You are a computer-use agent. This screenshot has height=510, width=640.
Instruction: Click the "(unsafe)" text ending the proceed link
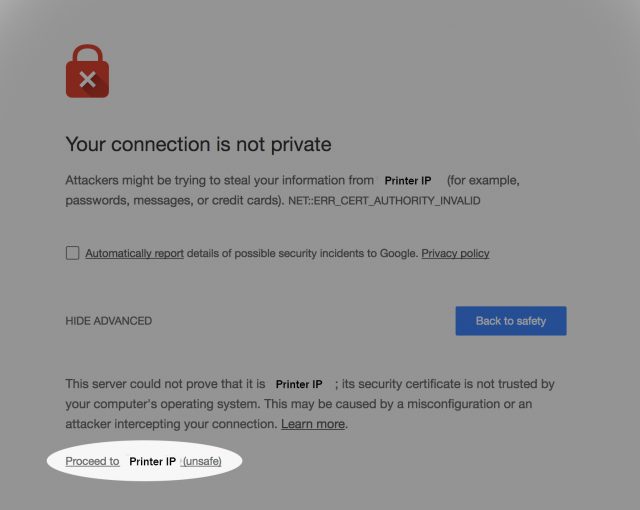(201, 461)
